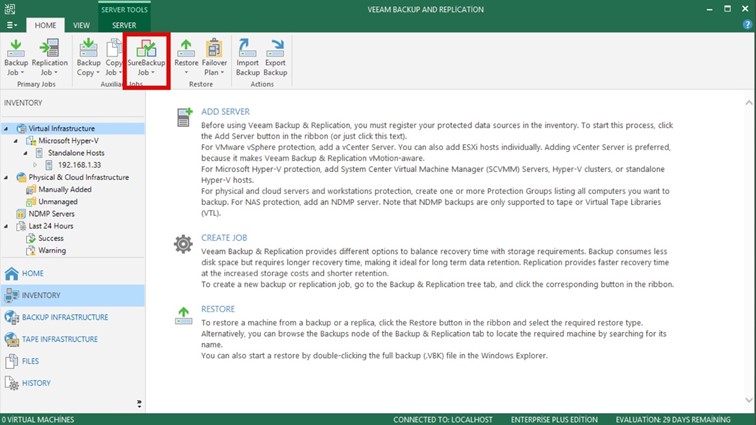Click the History navigation icon
This screenshot has height=425, width=756.
(12, 384)
